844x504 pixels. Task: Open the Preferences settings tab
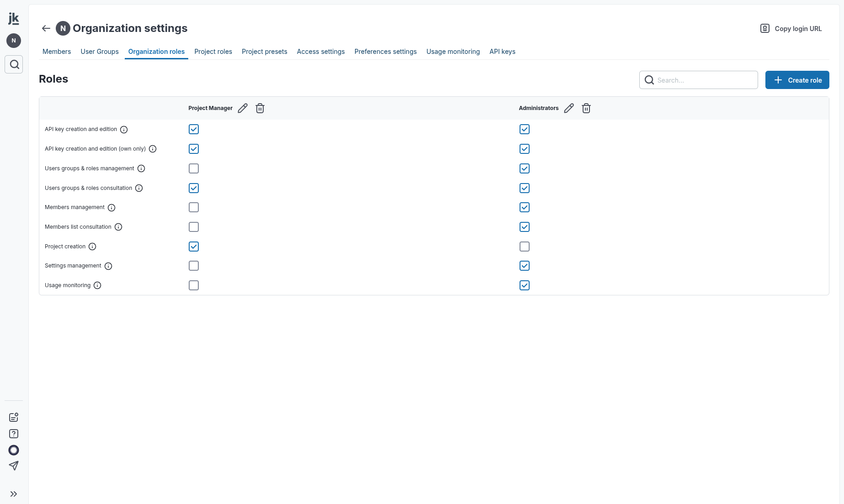click(386, 52)
